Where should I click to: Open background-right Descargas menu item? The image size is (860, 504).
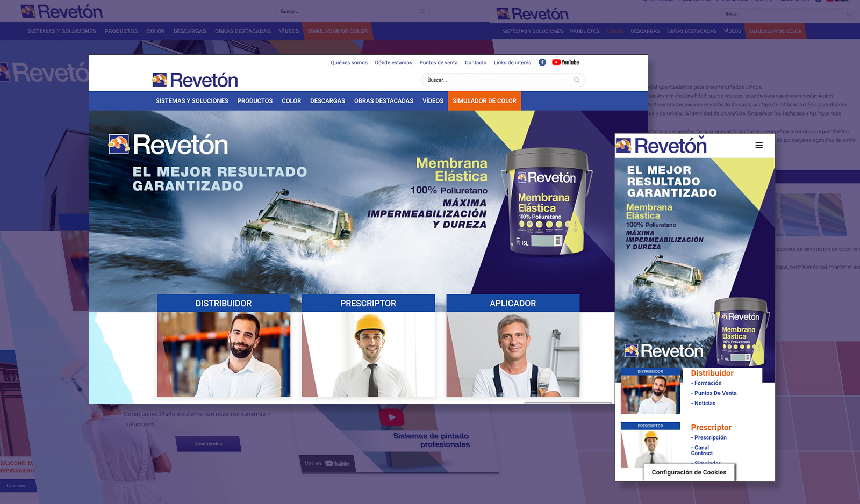[x=645, y=31]
